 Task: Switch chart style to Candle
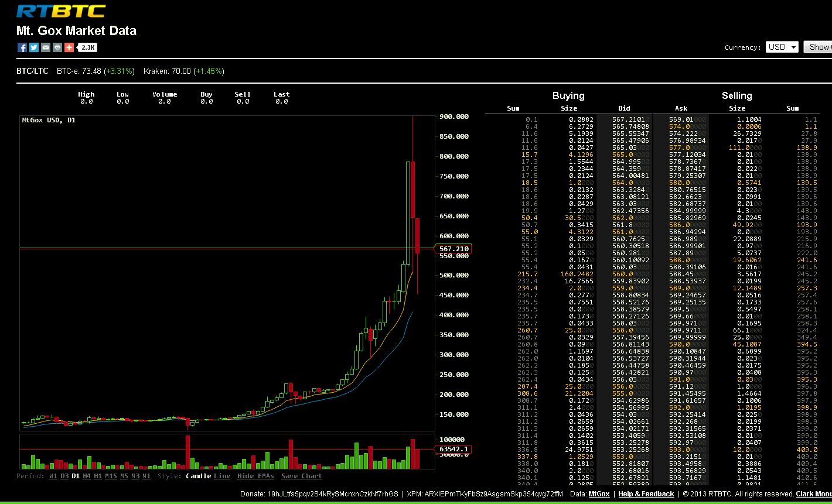pos(198,476)
